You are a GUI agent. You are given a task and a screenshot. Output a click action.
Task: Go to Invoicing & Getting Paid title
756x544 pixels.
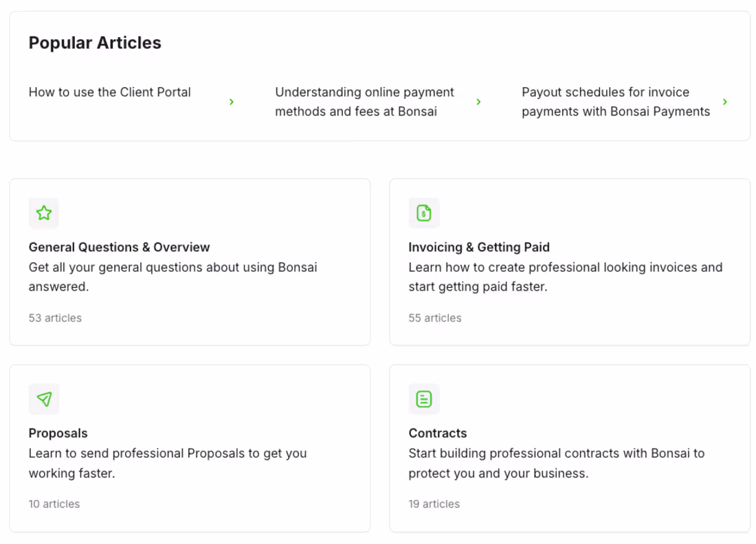click(x=479, y=247)
